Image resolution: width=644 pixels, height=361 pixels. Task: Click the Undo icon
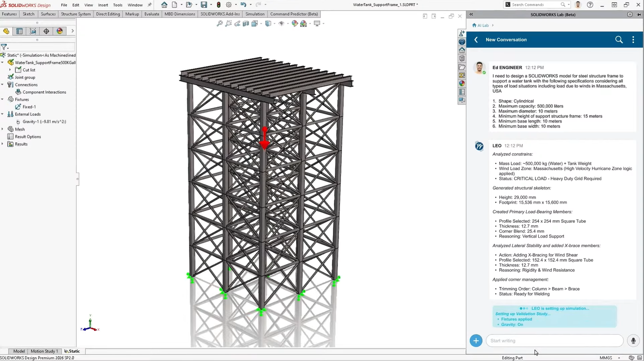[243, 5]
